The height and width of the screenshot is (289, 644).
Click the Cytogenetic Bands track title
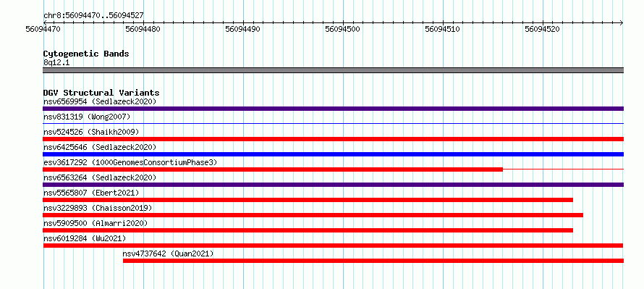click(x=86, y=54)
